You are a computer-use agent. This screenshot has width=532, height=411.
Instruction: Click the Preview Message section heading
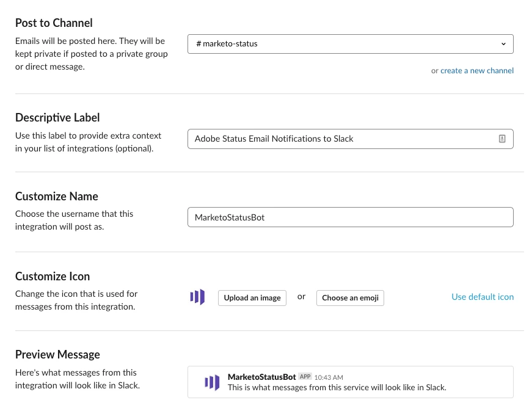[x=57, y=355]
